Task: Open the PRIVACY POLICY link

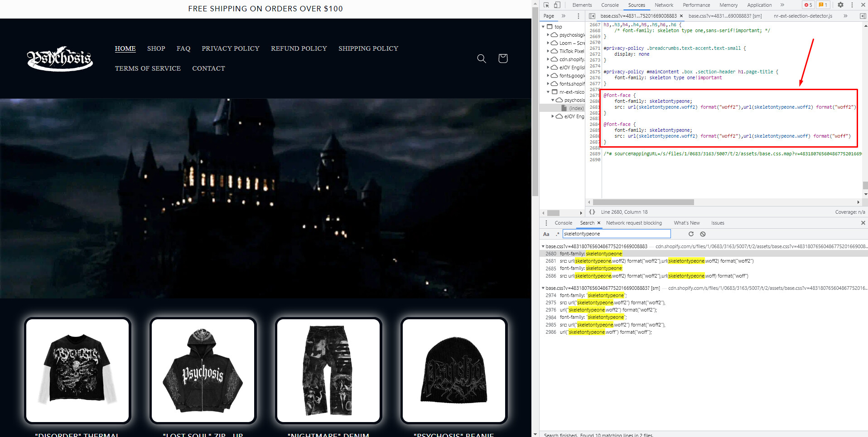Action: [231, 48]
